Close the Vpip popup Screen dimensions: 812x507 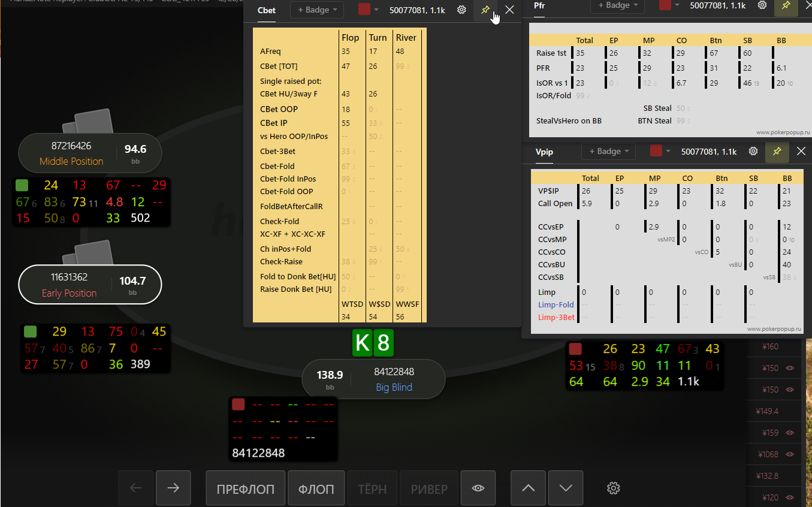tap(801, 152)
